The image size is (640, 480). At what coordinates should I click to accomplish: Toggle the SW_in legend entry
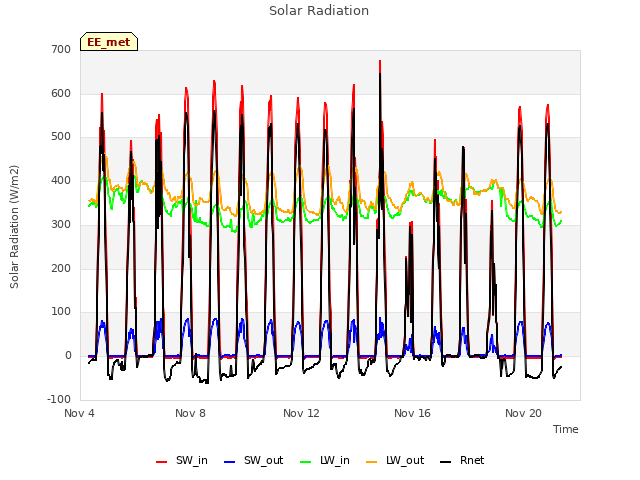click(182, 460)
